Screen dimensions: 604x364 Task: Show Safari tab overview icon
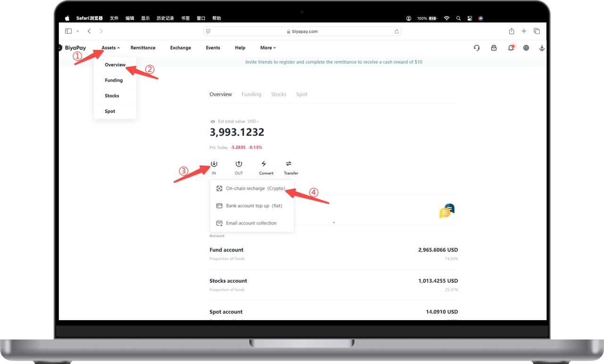(537, 31)
